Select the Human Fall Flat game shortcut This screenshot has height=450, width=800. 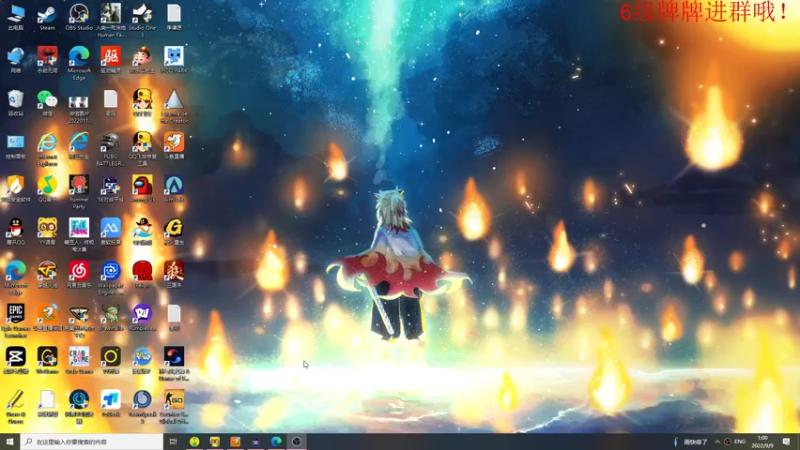coord(110,20)
